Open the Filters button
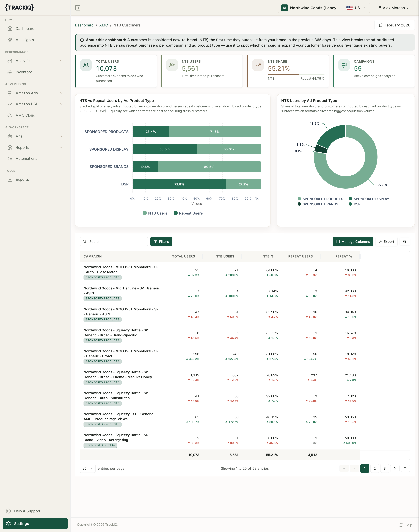Image resolution: width=419 pixels, height=532 pixels. click(161, 242)
